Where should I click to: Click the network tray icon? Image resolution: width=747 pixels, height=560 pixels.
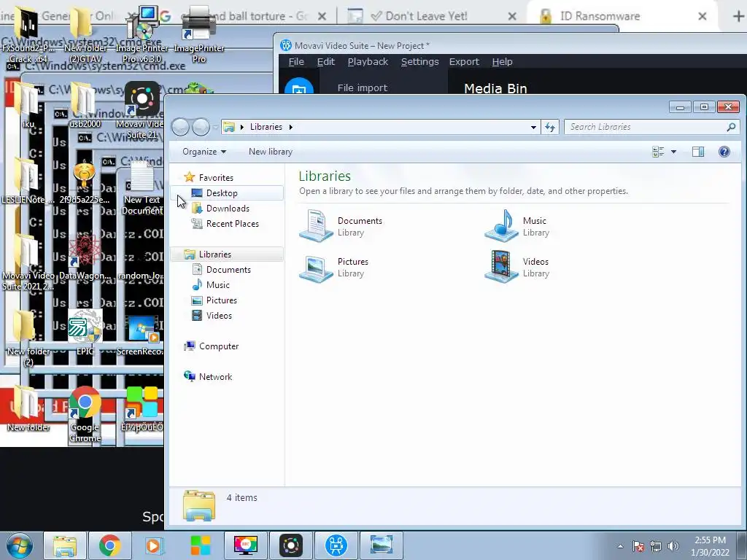click(x=656, y=546)
